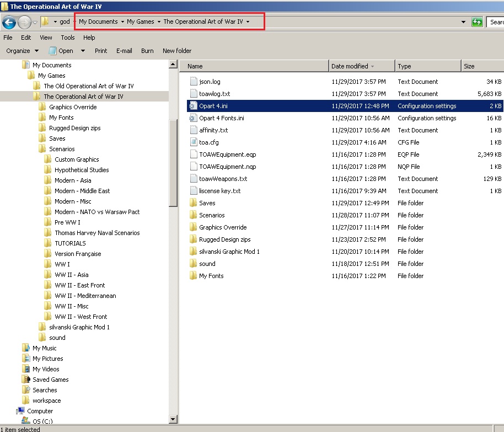Viewport: 504px width, 432px height.
Task: Select The Old Operational Art of War IV
Action: [x=89, y=86]
